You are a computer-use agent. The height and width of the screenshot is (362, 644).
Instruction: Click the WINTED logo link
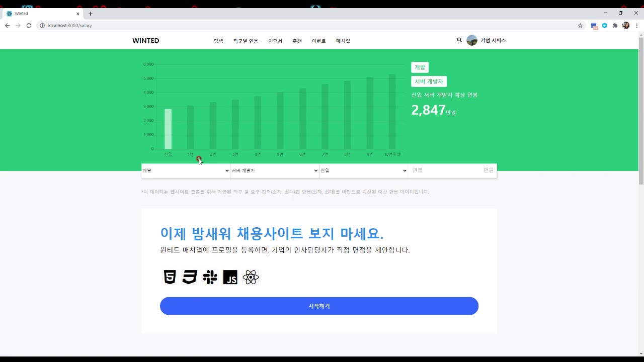[145, 41]
